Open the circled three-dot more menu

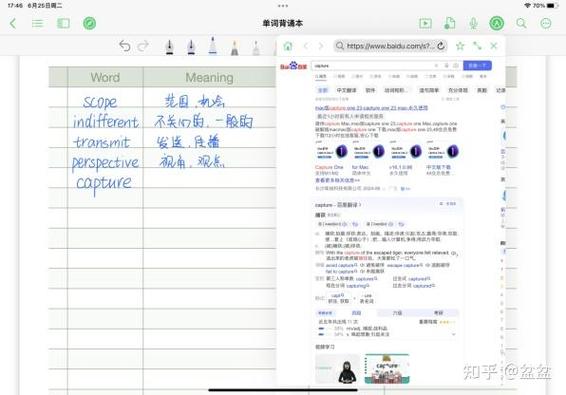click(546, 23)
